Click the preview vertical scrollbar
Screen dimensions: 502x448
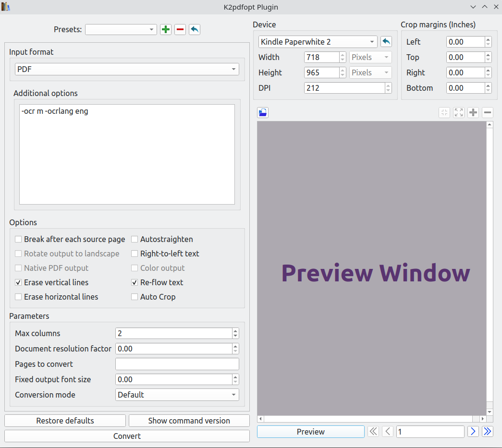point(490,268)
